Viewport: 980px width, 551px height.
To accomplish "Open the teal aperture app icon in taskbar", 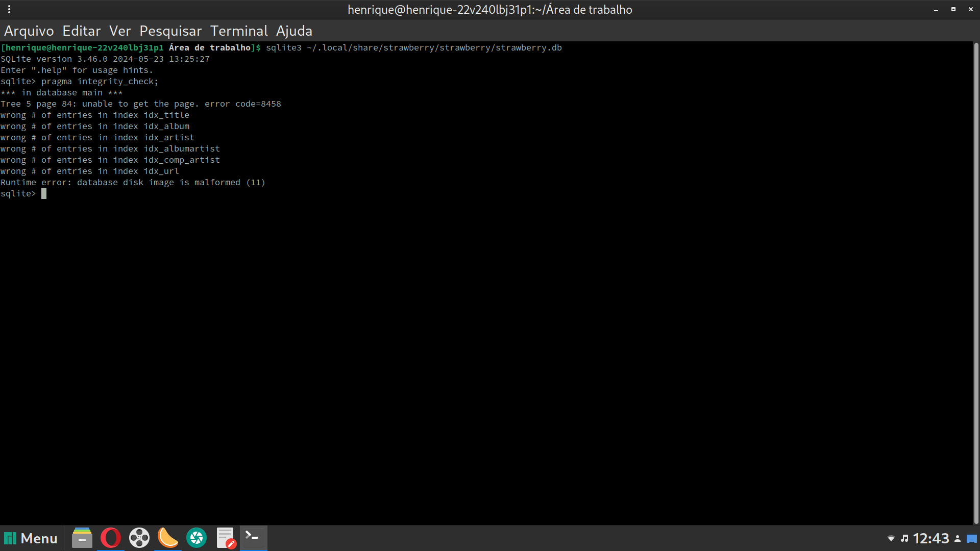I will pos(197,538).
